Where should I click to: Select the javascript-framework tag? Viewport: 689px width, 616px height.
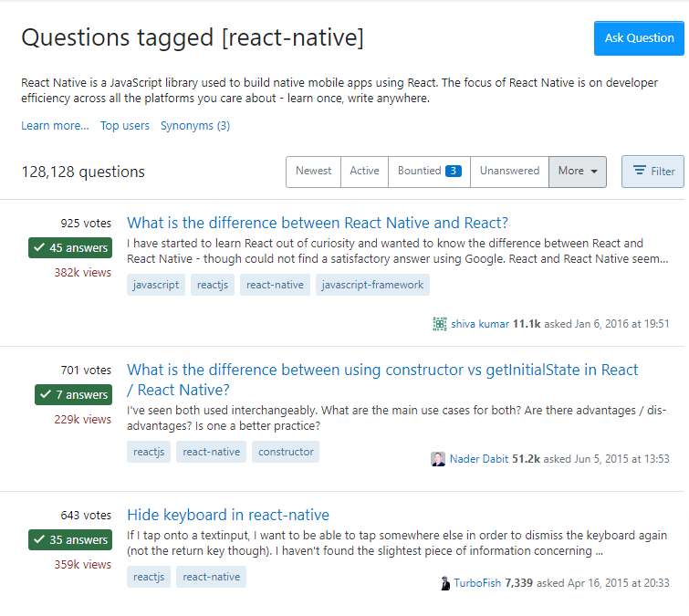(x=372, y=285)
